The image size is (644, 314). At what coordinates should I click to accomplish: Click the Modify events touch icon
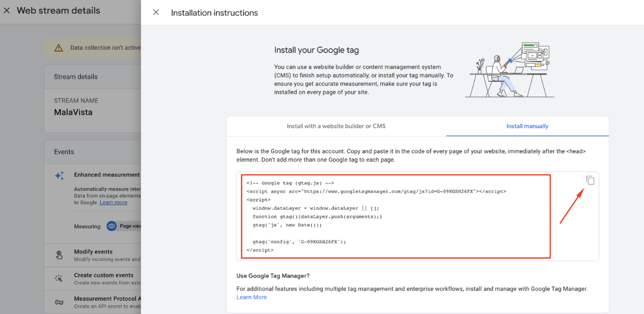tap(59, 255)
